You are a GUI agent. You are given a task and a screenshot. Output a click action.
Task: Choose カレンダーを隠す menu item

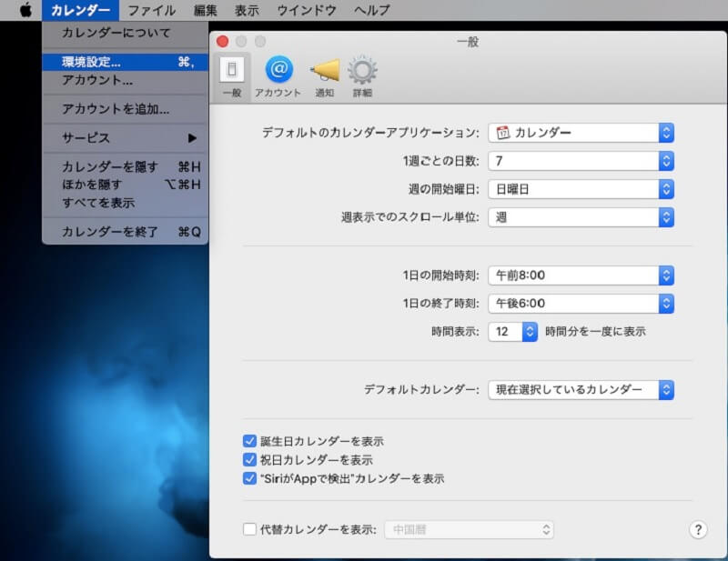pyautogui.click(x=125, y=166)
